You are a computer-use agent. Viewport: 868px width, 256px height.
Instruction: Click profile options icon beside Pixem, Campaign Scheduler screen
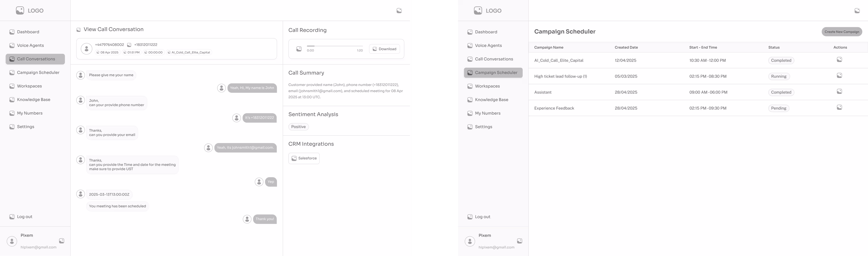pos(520,241)
